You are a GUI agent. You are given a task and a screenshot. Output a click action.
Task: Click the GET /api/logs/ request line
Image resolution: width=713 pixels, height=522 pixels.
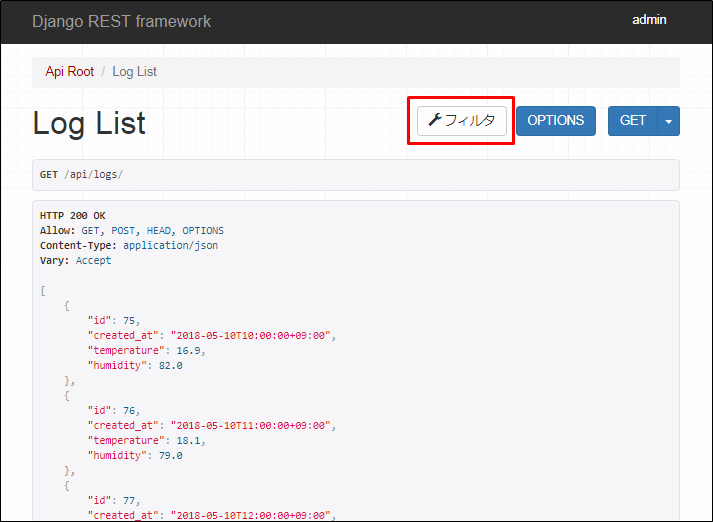[82, 175]
